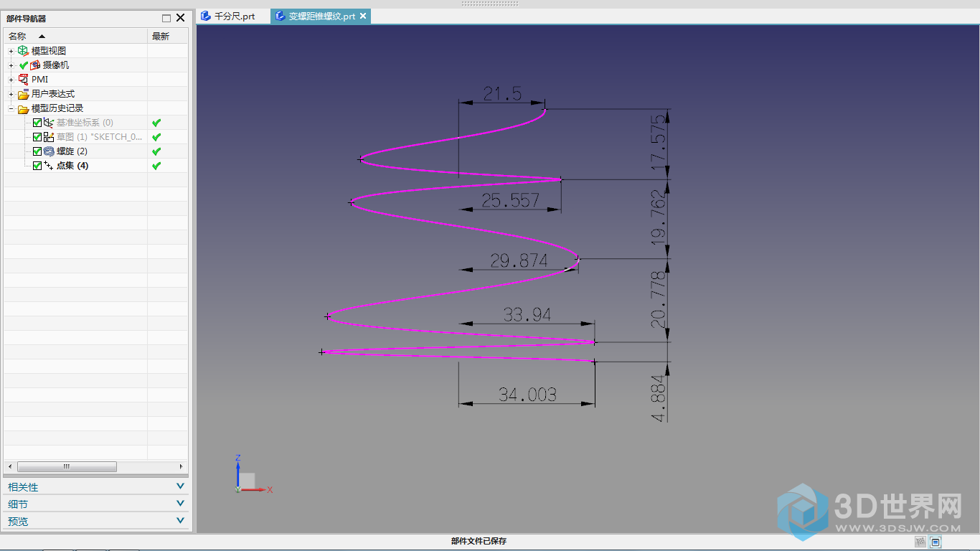Uncheck the 基准坐标系 (0) feature checkbox
The width and height of the screenshot is (980, 551).
37,123
